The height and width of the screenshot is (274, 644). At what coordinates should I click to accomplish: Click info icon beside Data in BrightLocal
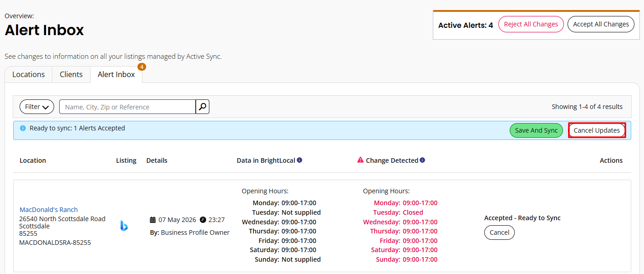point(299,160)
